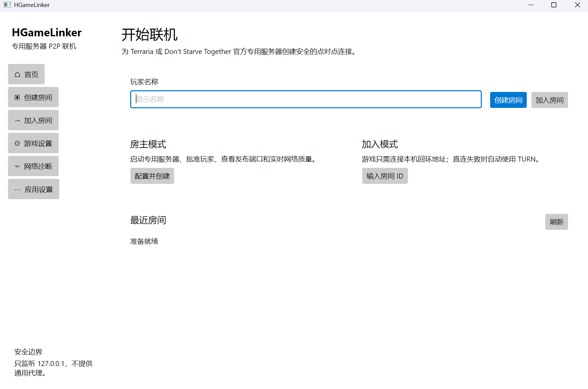Open 游戏设置 in the sidebar
The height and width of the screenshot is (389, 588).
click(x=33, y=143)
